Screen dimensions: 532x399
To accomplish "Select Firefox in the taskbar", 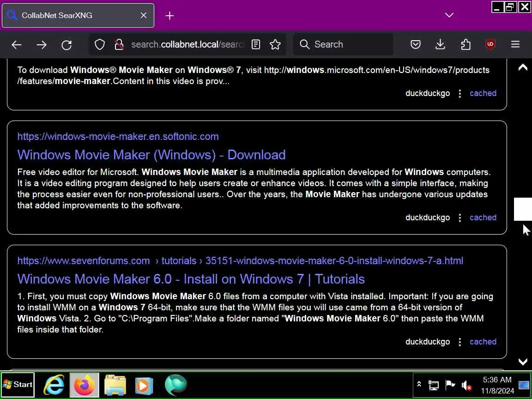I will (x=85, y=385).
